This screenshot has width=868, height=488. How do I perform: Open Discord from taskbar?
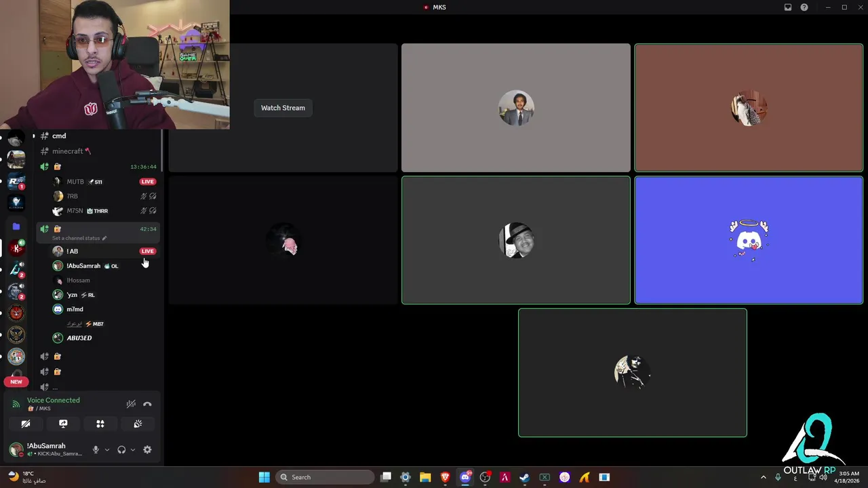[x=465, y=477]
